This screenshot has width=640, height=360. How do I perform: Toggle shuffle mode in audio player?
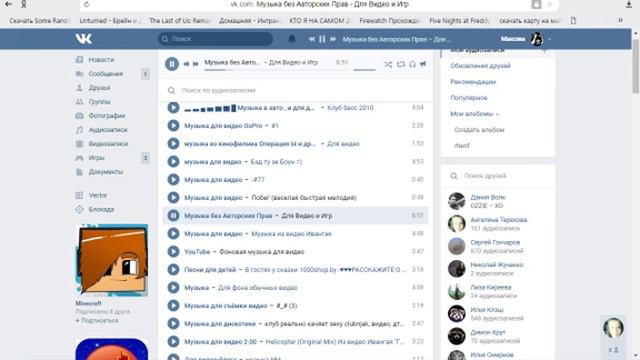388,64
